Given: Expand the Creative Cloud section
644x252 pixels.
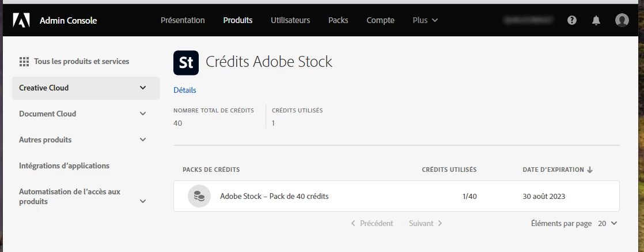Looking at the screenshot, I should click(x=143, y=88).
